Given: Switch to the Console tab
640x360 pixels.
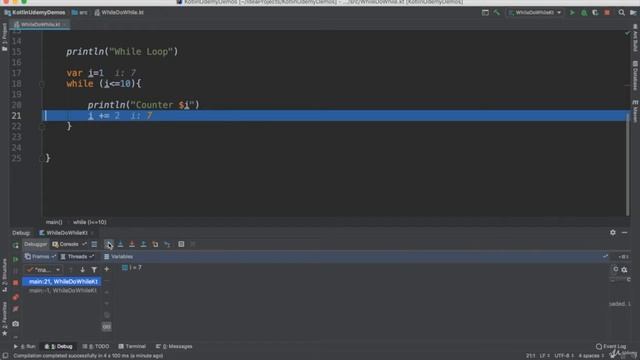Looking at the screenshot, I should (65, 244).
